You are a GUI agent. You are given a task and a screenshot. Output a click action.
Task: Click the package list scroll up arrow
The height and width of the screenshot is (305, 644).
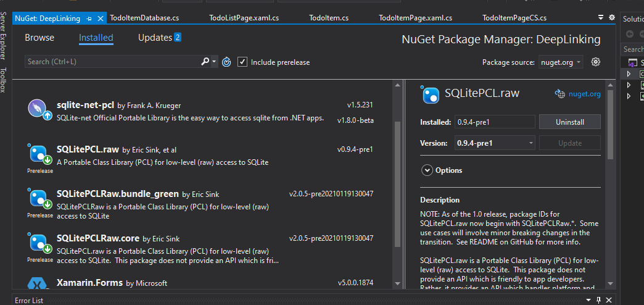(x=397, y=85)
